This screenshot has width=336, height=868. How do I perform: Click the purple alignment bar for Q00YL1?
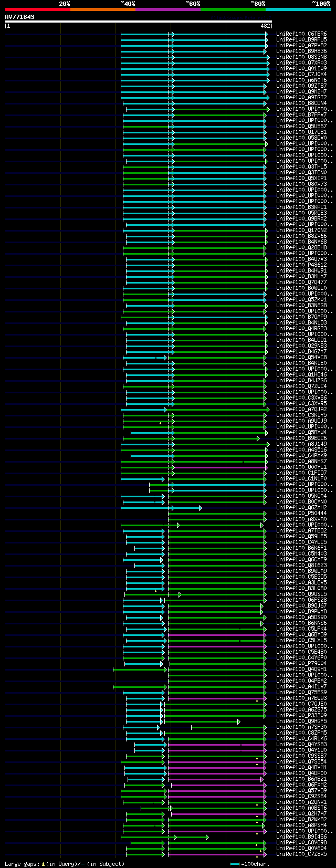tap(219, 467)
